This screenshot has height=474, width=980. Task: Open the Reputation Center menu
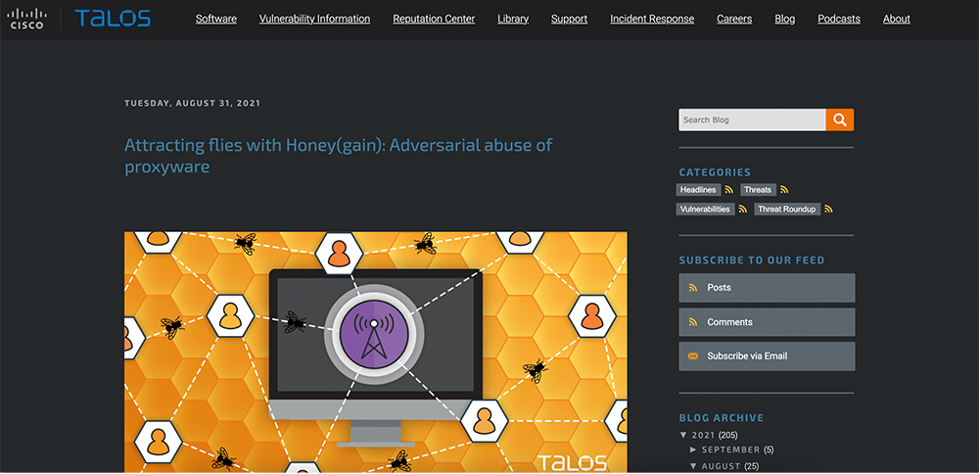(434, 19)
